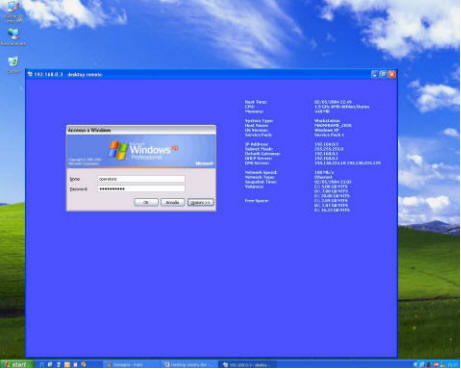Screen dimensions: 461x369
Task: Click the "255.255.255.0" subnet mask value
Action: 329,149
